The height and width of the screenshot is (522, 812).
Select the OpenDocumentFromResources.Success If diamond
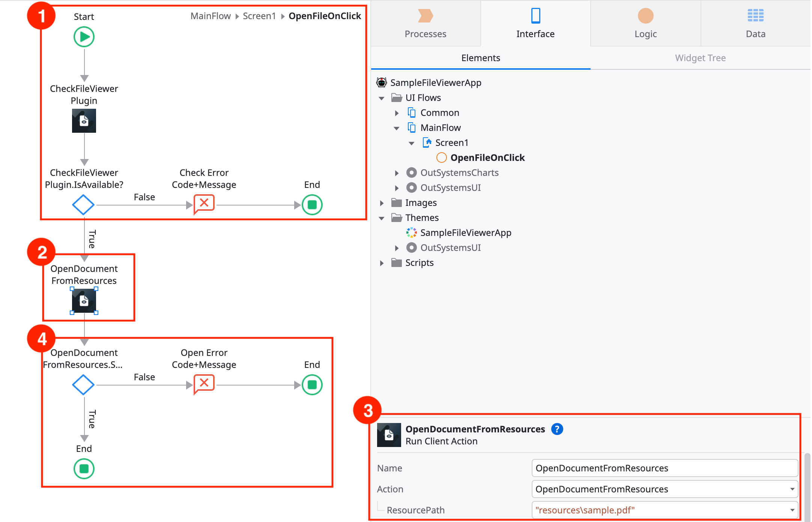83,385
